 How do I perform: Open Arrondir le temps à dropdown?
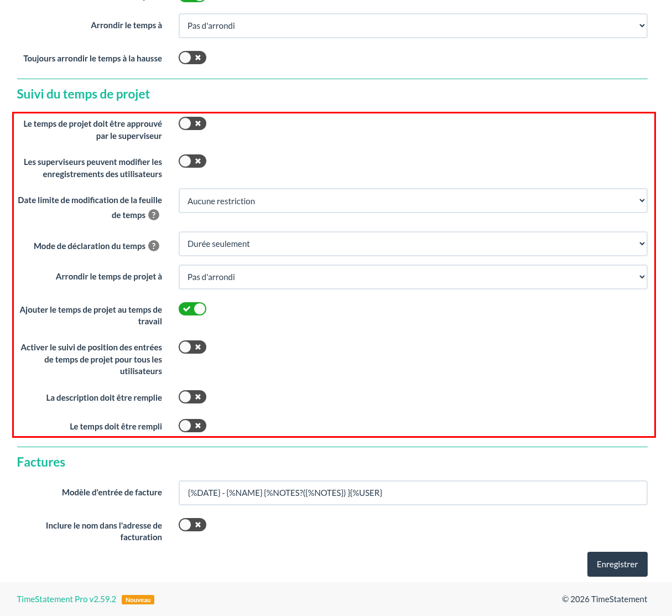point(413,26)
